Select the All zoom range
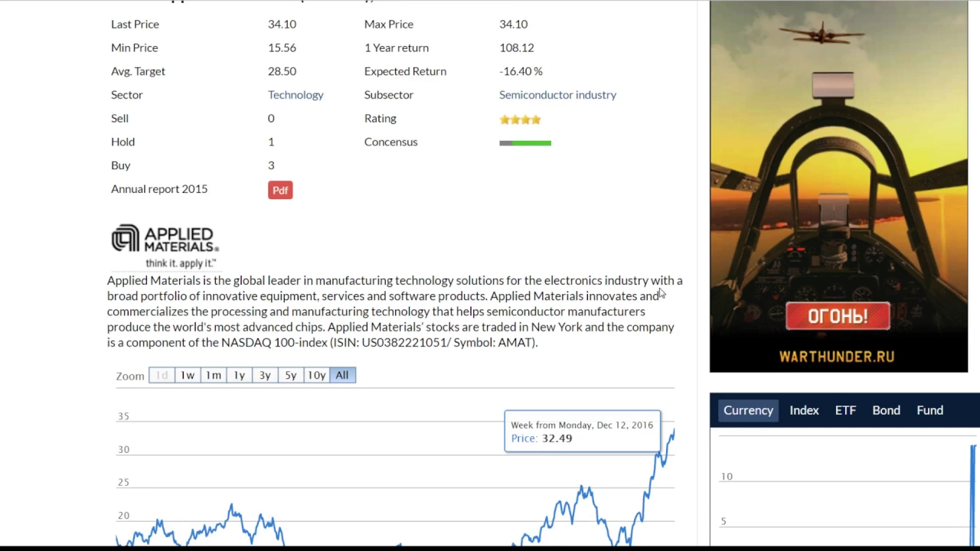Viewport: 980px width, 551px height. click(x=342, y=375)
